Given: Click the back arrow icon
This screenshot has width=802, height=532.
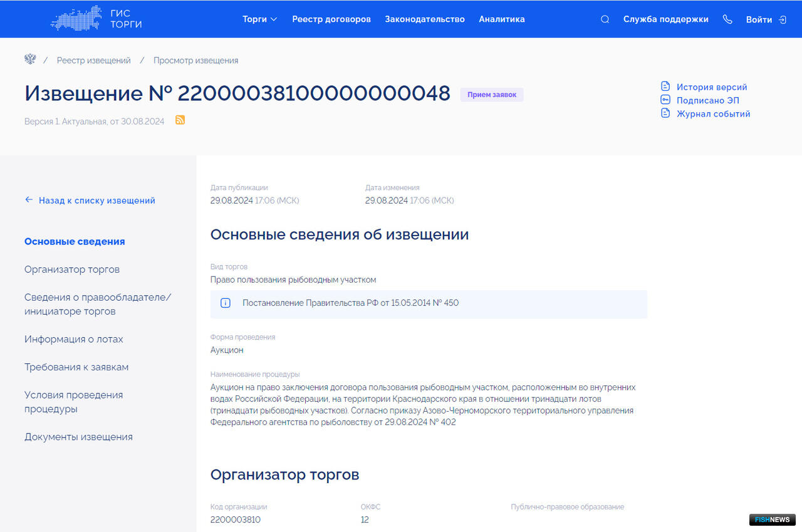Looking at the screenshot, I should [x=29, y=200].
